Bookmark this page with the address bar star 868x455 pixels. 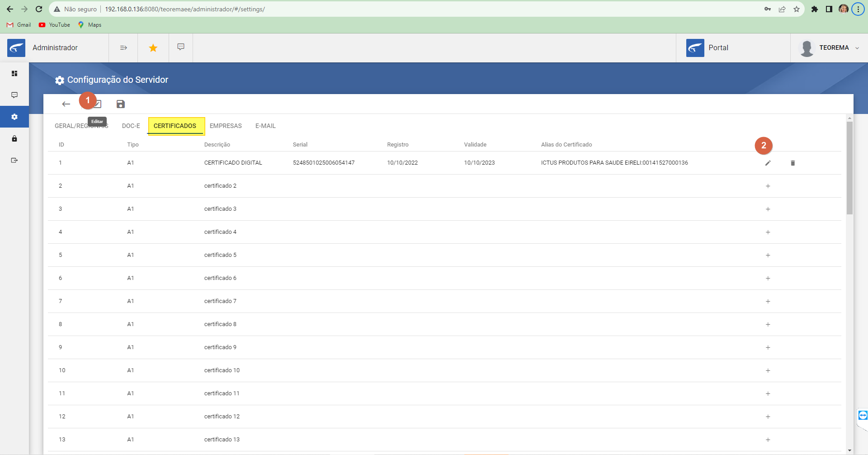pos(797,9)
